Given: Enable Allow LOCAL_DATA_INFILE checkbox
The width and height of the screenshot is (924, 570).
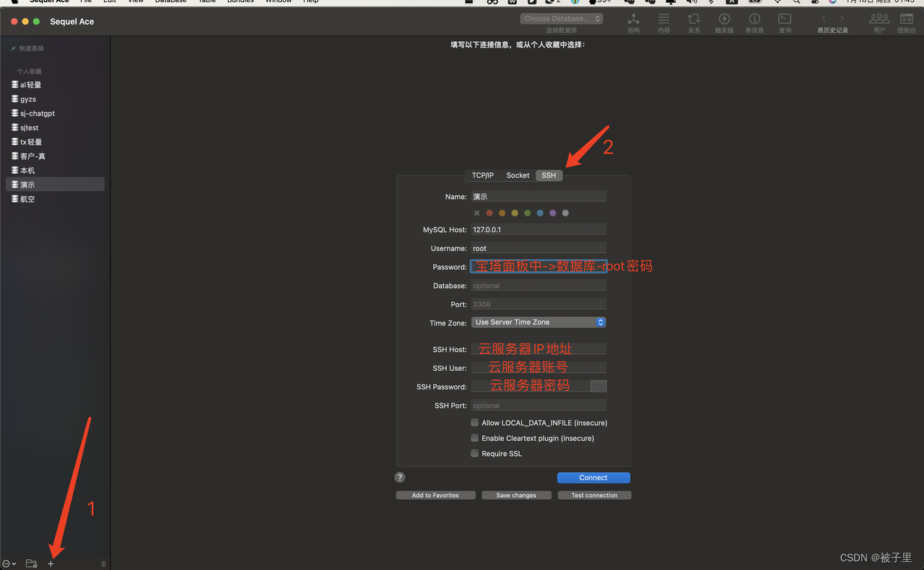Looking at the screenshot, I should click(475, 423).
